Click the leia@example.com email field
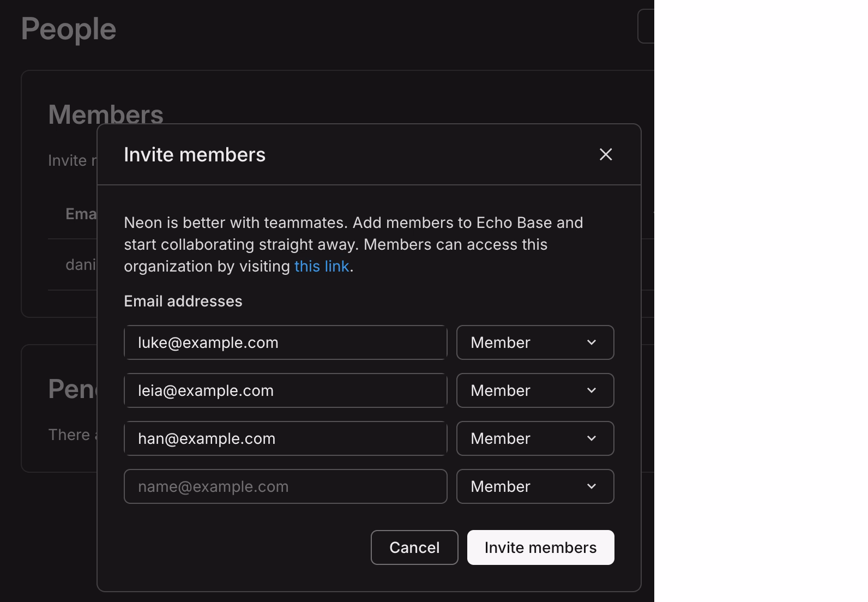Image resolution: width=868 pixels, height=602 pixels. [x=285, y=390]
